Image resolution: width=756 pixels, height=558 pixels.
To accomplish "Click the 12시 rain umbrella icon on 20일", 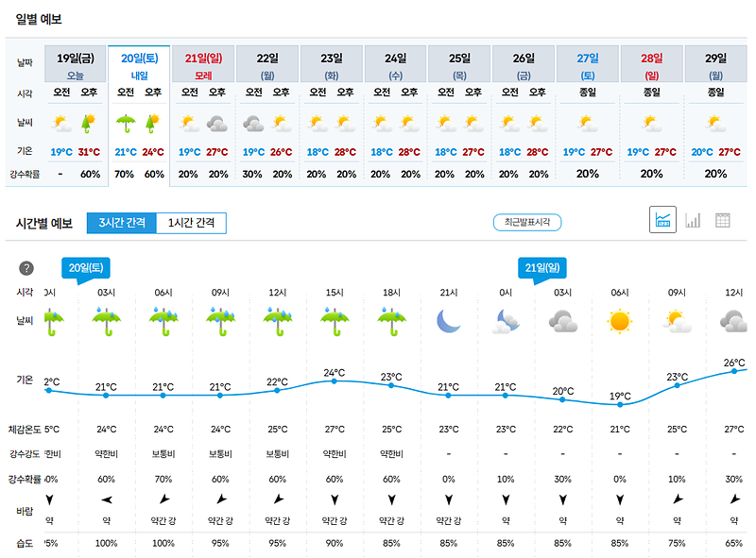I will pyautogui.click(x=277, y=321).
